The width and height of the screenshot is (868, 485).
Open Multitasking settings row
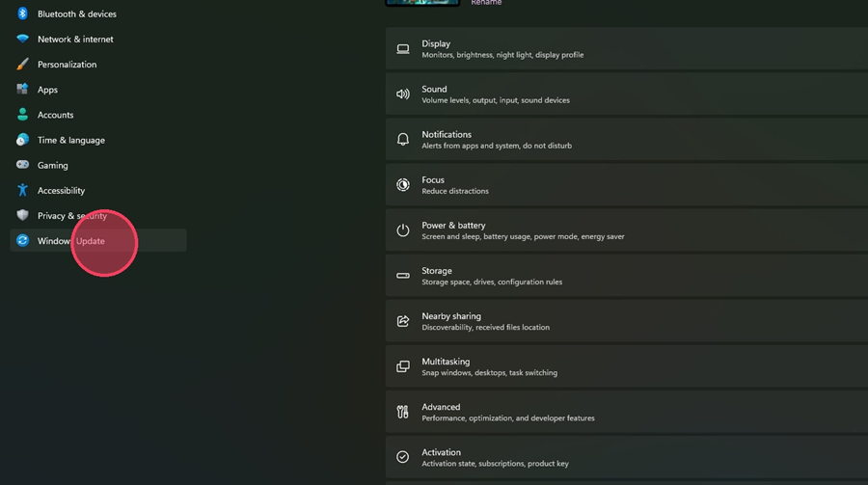(627, 366)
